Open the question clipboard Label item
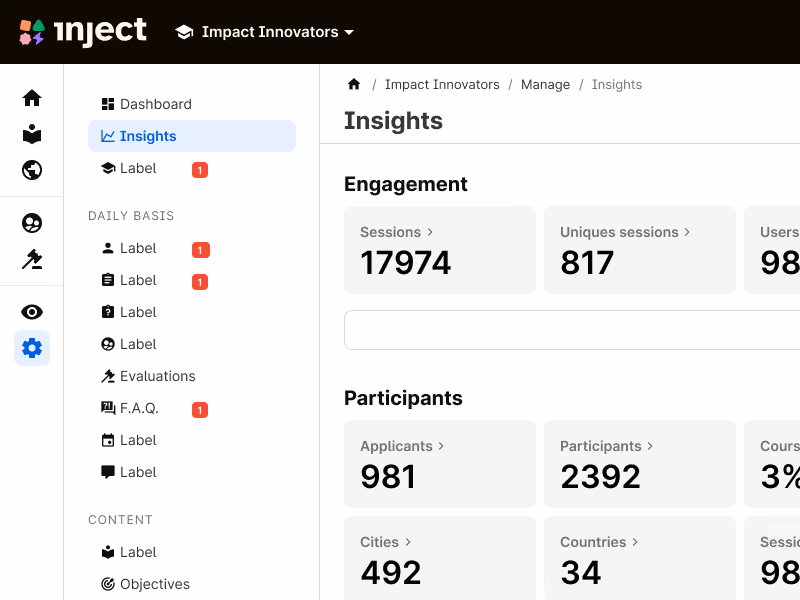Viewport: 800px width, 600px height. tap(192, 312)
